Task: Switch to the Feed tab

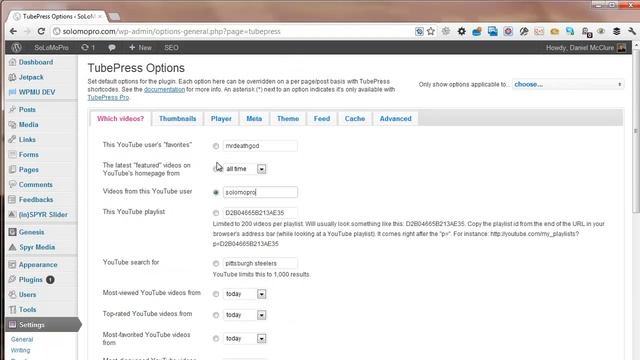Action: click(x=322, y=119)
